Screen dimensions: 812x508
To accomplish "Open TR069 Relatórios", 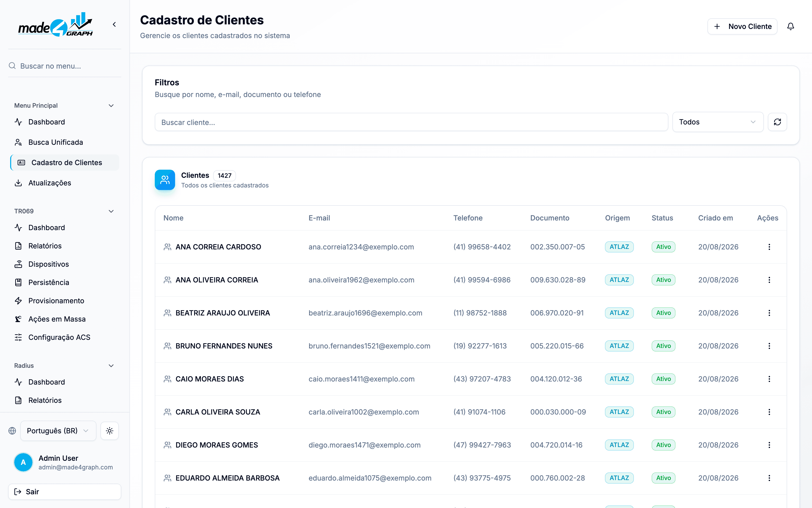I will click(x=65, y=246).
